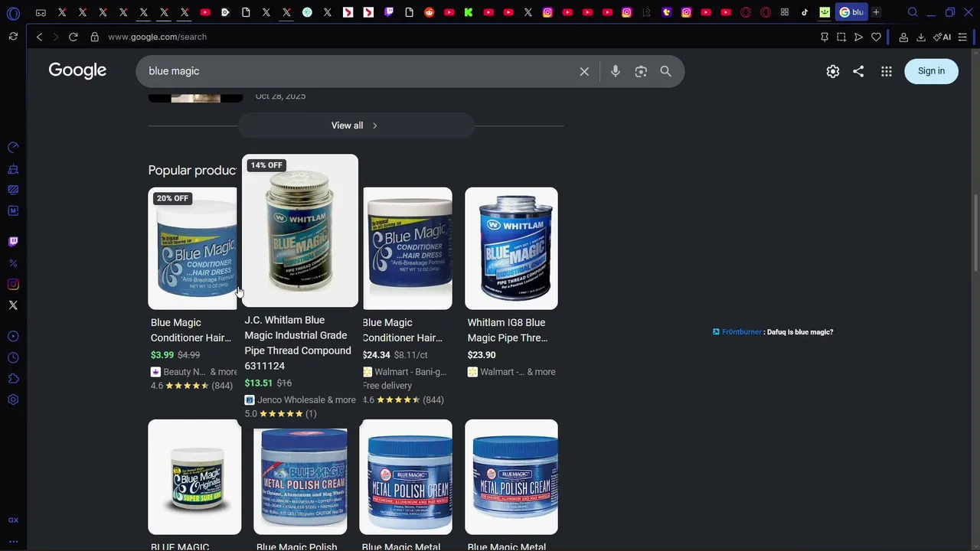Focus the 'blue magic' search input field
This screenshot has width=980, height=551.
click(360, 71)
